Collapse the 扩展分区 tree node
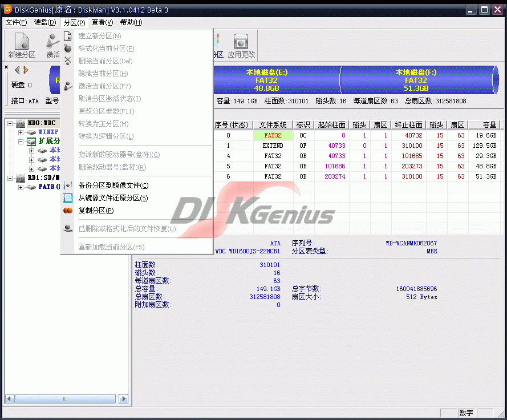 tap(21, 142)
